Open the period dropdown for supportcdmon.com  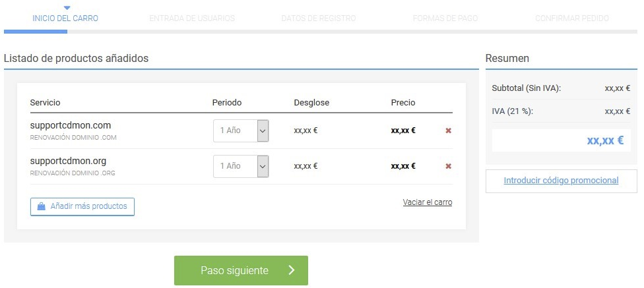[241, 131]
